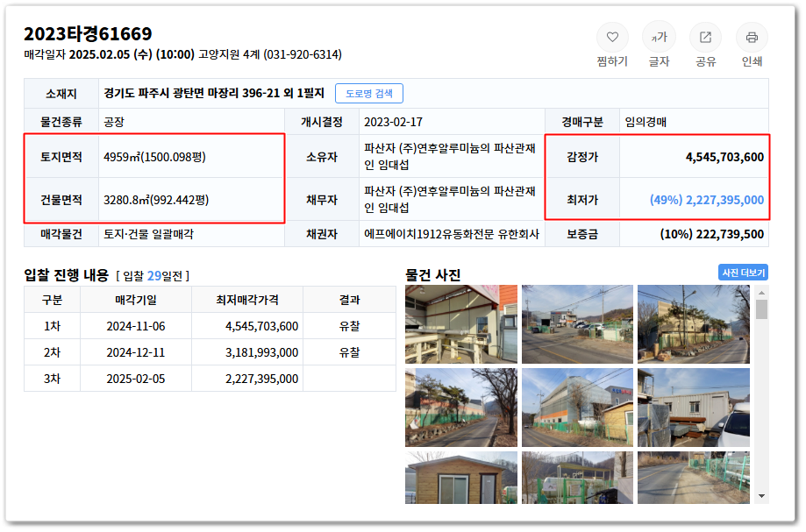The image size is (806, 532).
Task: Click the 토지·건물 일괄매각 cell
Action: tap(148, 235)
